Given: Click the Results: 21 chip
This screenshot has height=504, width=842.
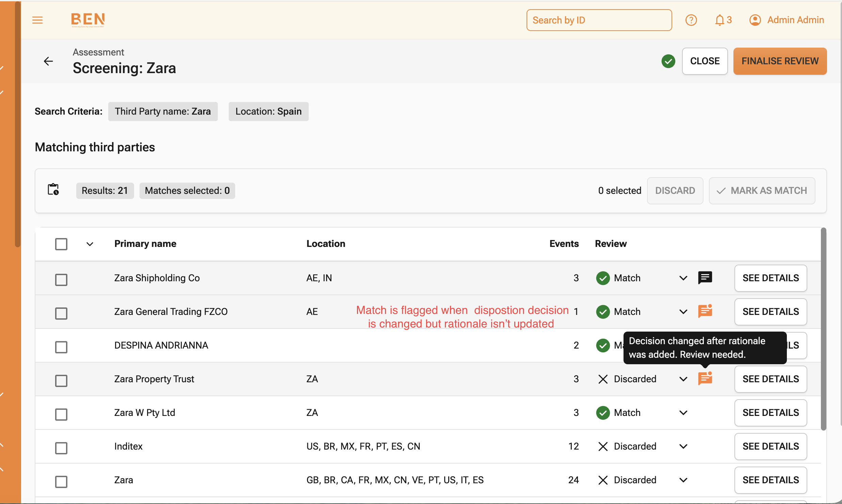Looking at the screenshot, I should [x=105, y=190].
